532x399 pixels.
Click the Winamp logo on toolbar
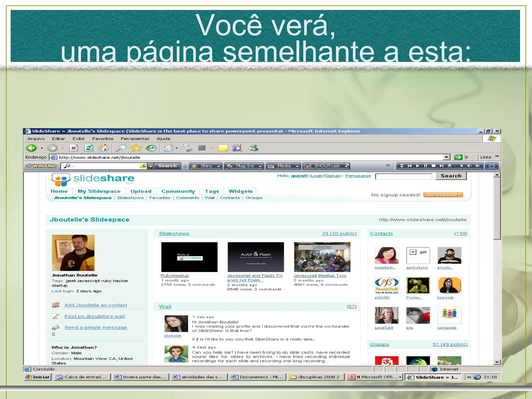tap(42, 166)
